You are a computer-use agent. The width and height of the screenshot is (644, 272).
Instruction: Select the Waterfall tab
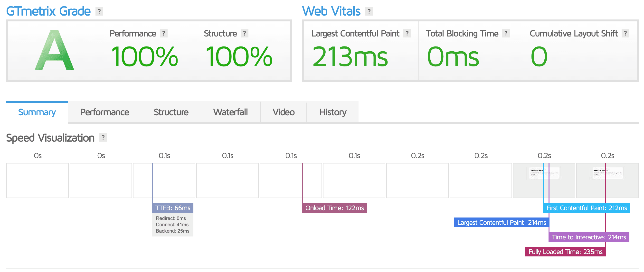tap(230, 112)
